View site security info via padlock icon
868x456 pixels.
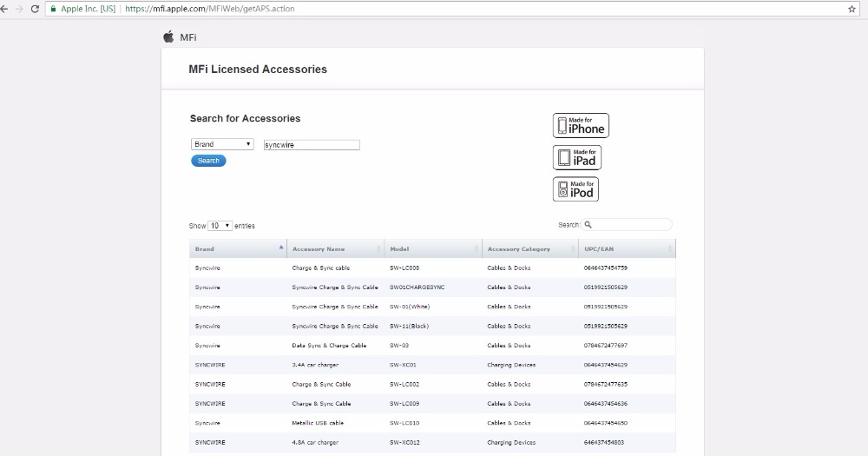pyautogui.click(x=54, y=9)
